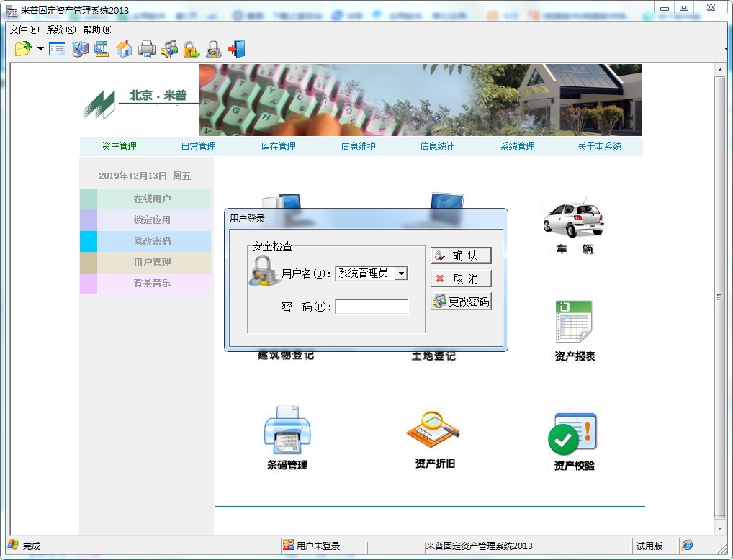Click the scrollbar up arrow

coord(719,70)
